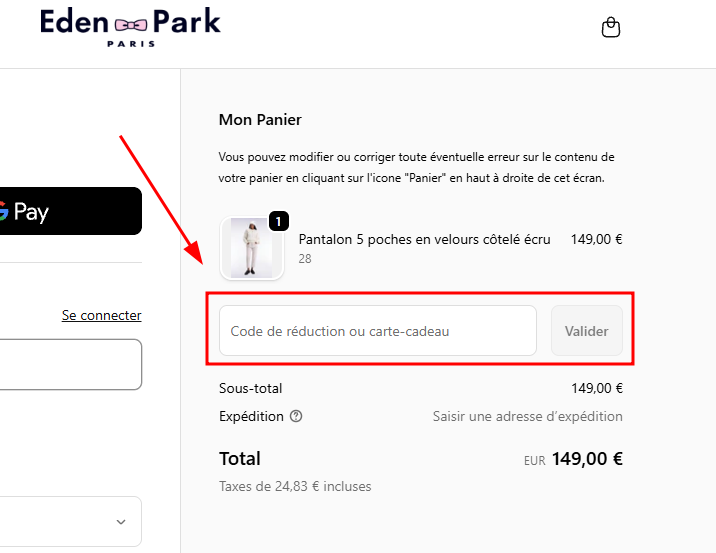Open the corduroy trousers product thumbnail
The image size is (716, 553).
click(x=251, y=248)
